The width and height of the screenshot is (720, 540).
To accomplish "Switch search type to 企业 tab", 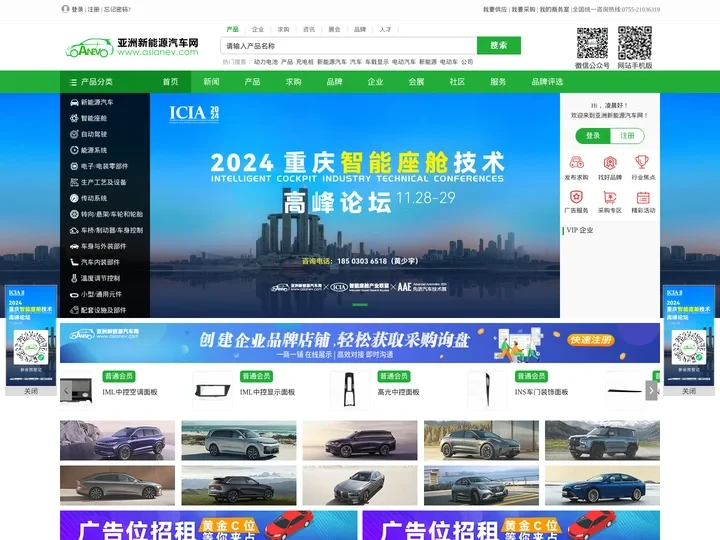I will click(x=258, y=29).
